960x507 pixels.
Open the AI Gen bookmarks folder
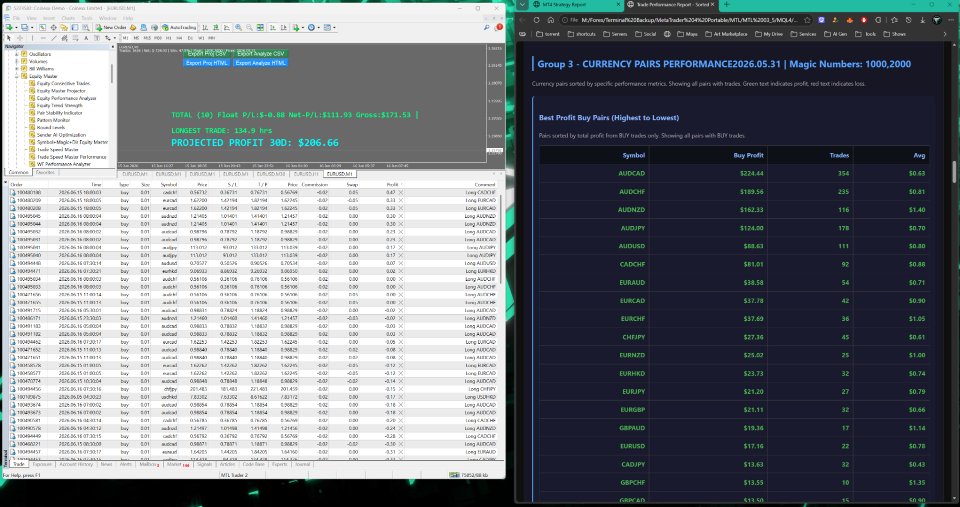pyautogui.click(x=836, y=34)
